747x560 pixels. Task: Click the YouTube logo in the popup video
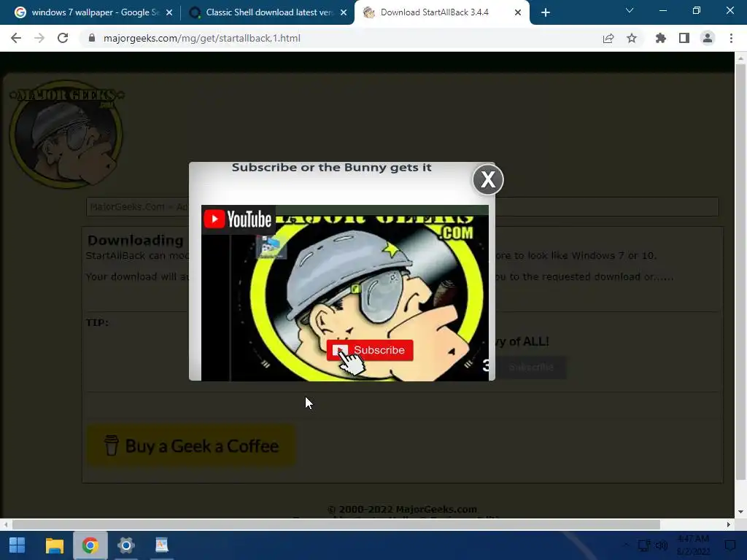pos(238,219)
